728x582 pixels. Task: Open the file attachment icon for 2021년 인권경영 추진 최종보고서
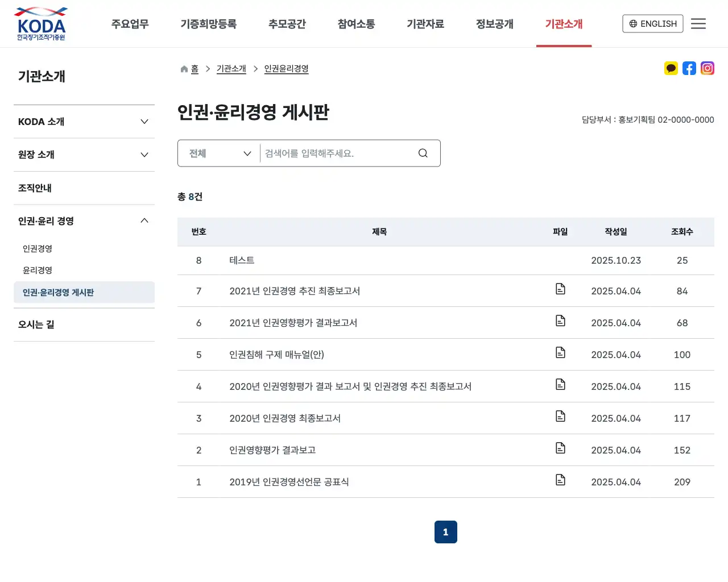pos(560,289)
